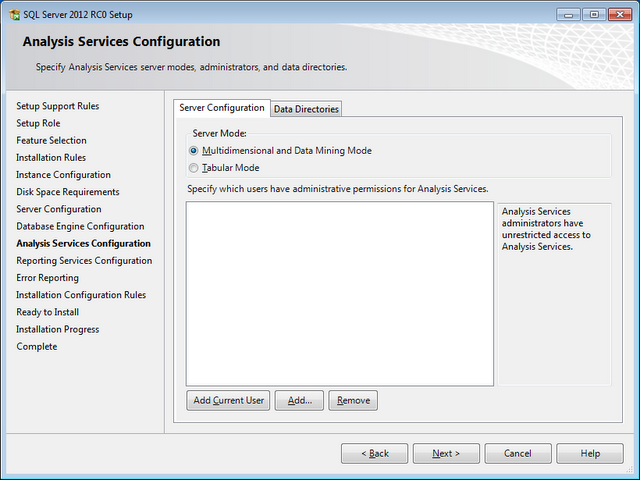Minimize the setup window
The image size is (640, 480).
(x=568, y=15)
